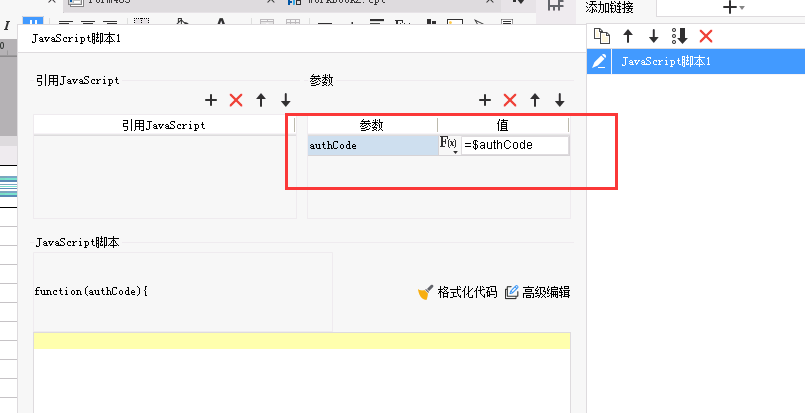Click the 格式化代码 format code button
Screen dimensions: 805x413
[x=457, y=292]
